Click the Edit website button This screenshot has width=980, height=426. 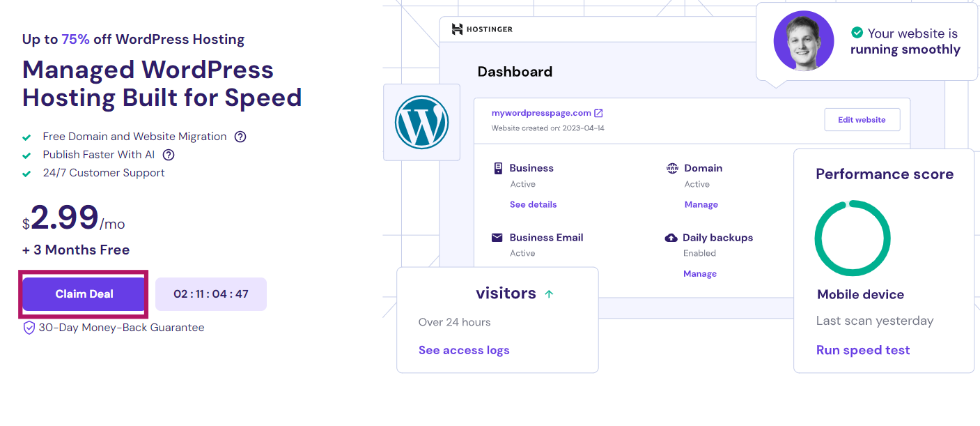(862, 120)
